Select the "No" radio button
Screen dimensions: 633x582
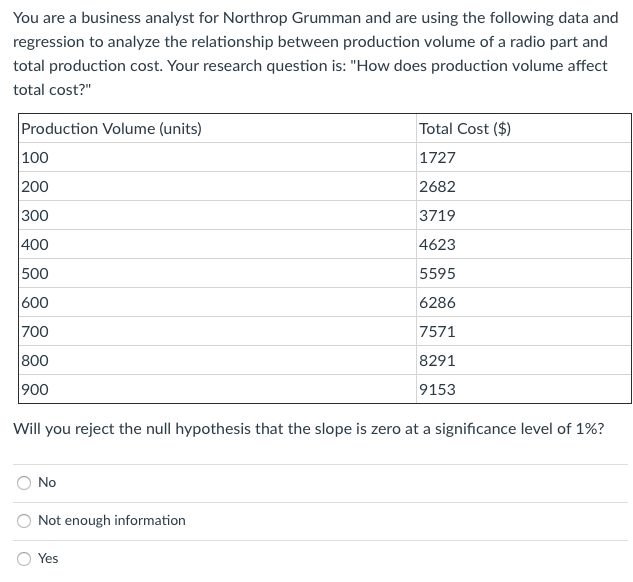23,483
